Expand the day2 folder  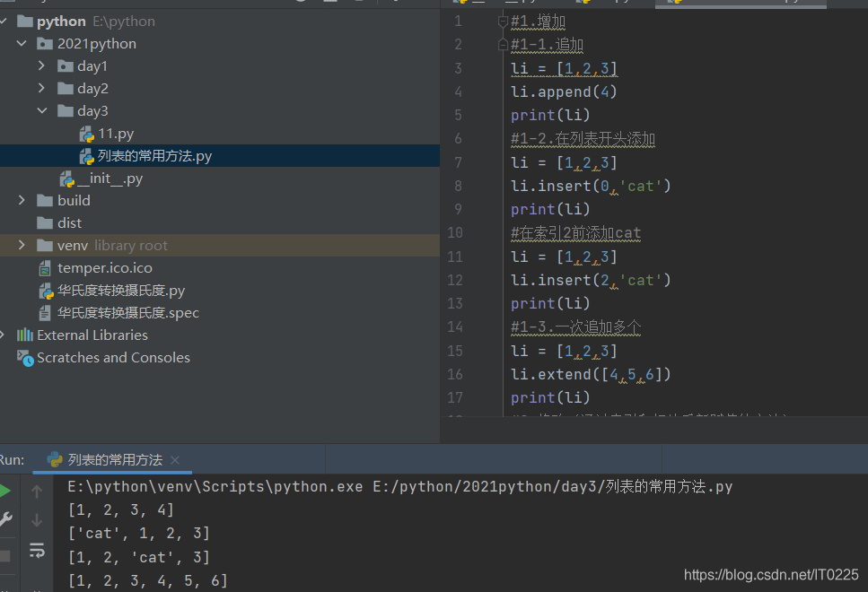(42, 88)
